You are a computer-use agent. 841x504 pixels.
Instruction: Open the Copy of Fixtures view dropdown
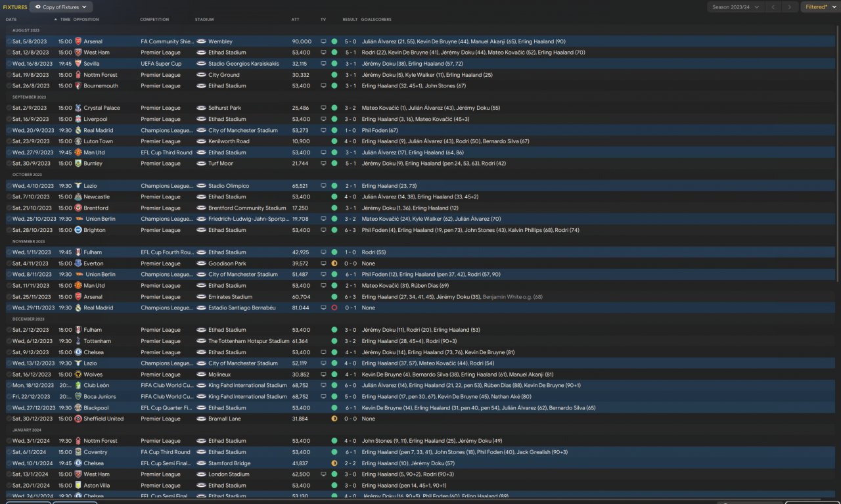tap(60, 7)
